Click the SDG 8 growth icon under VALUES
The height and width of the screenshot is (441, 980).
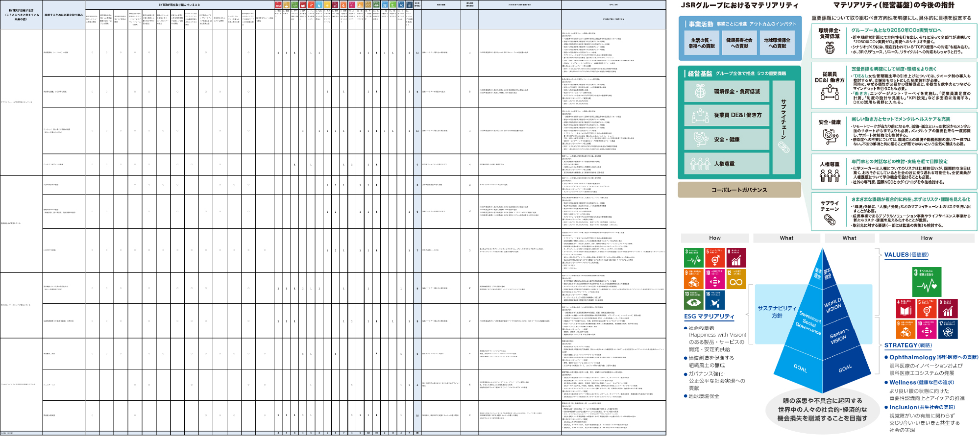[948, 308]
